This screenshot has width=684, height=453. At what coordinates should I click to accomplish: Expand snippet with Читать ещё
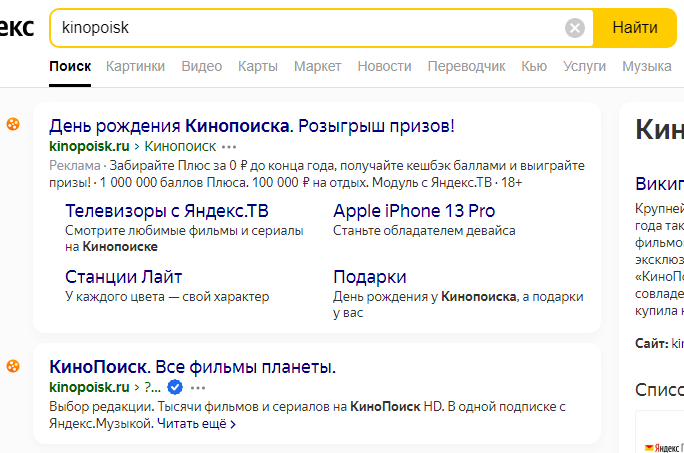196,424
